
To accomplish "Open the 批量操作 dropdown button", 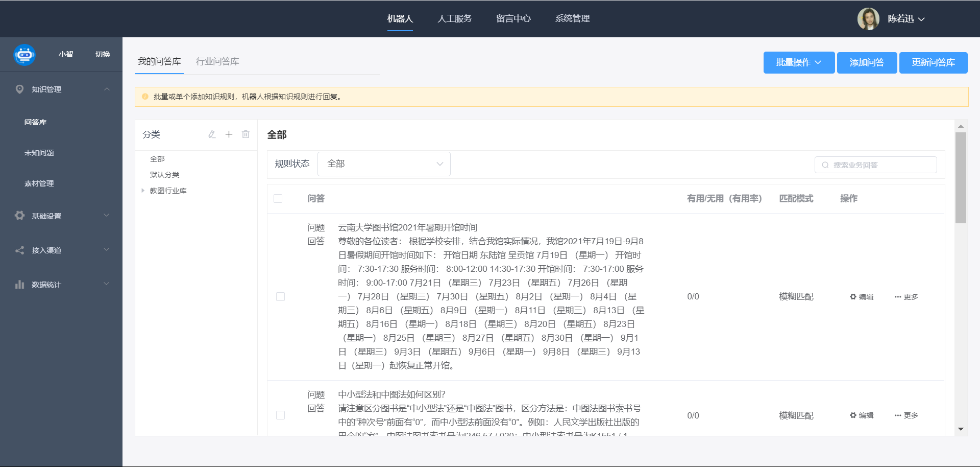I will [799, 63].
